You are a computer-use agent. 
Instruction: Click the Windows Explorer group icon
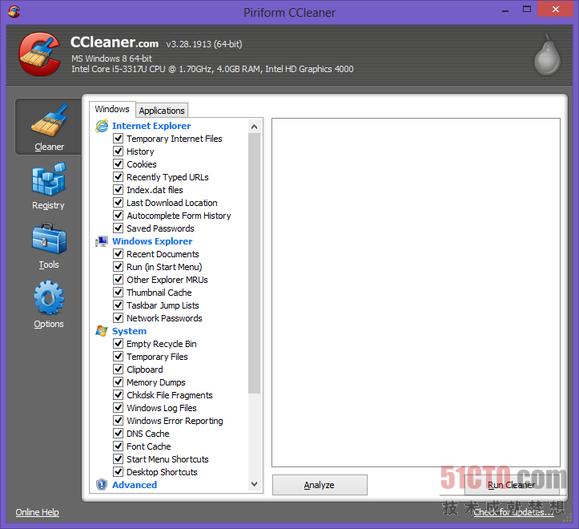[102, 241]
